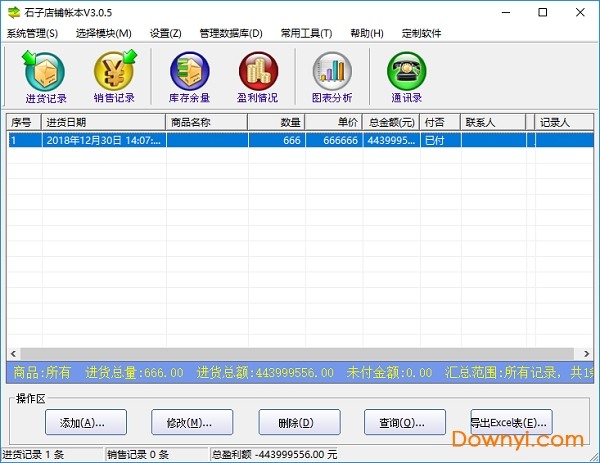600x463 pixels.
Task: Select the total amount cell 4439995...
Action: [x=391, y=140]
